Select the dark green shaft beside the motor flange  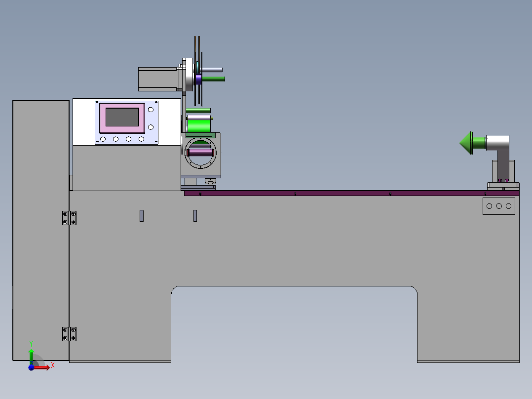coord(213,79)
